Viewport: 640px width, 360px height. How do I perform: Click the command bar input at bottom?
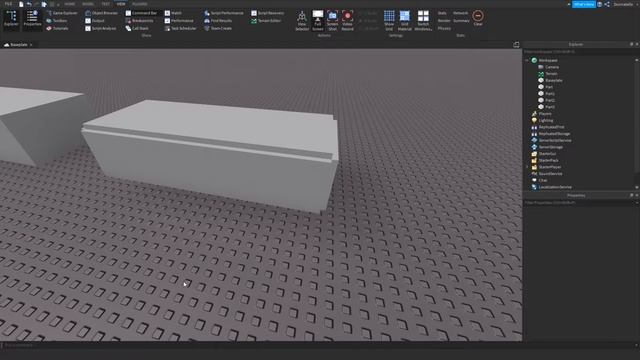coord(318,345)
